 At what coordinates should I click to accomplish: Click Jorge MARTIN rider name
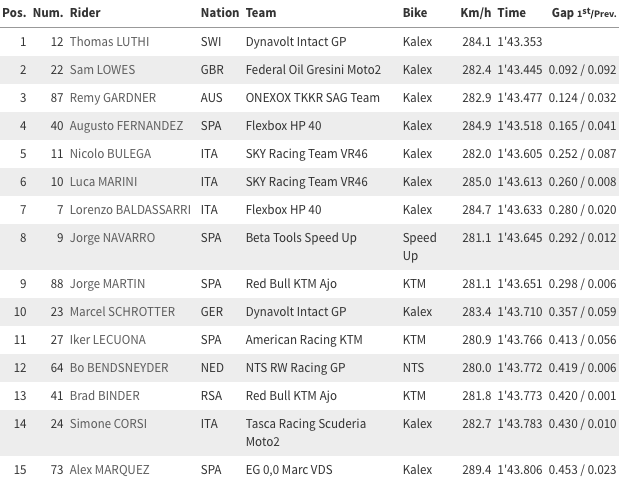107,284
